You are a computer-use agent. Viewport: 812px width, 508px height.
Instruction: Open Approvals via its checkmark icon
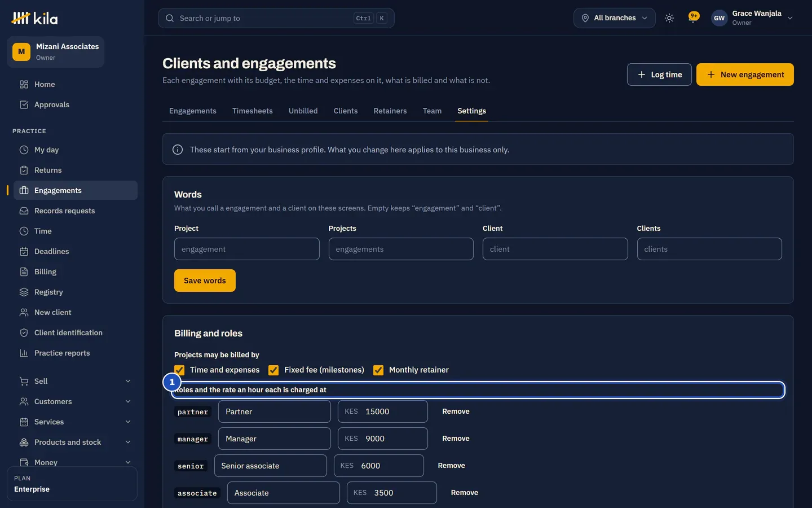point(24,104)
